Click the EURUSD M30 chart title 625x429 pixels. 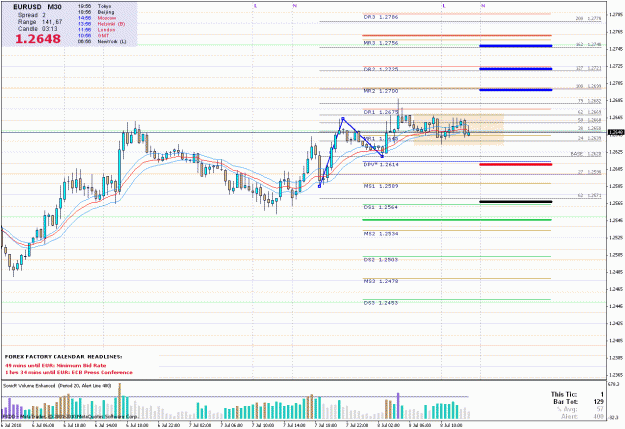pyautogui.click(x=37, y=7)
